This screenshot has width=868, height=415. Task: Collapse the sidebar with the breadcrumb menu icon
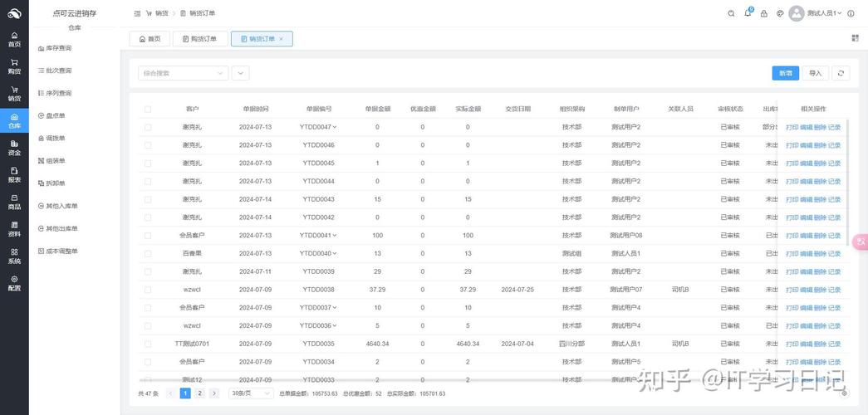(x=137, y=13)
